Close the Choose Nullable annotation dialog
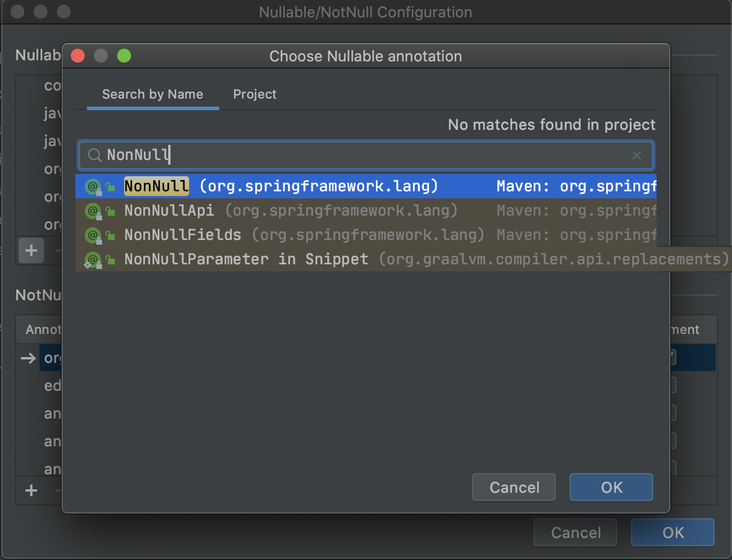The width and height of the screenshot is (732, 560). (x=78, y=56)
